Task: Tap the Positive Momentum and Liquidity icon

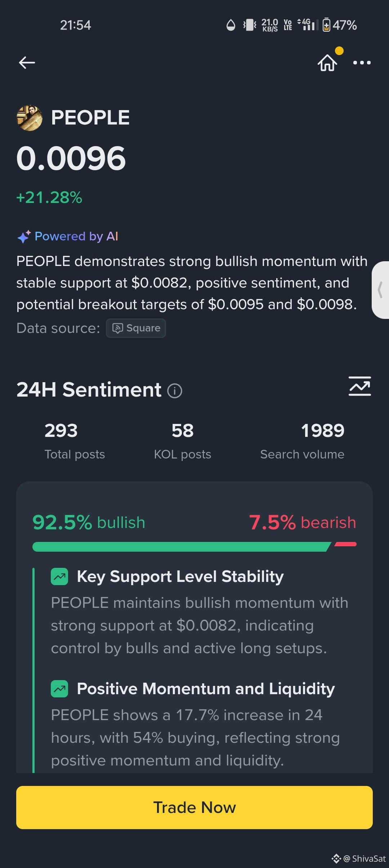Action: coord(59,689)
